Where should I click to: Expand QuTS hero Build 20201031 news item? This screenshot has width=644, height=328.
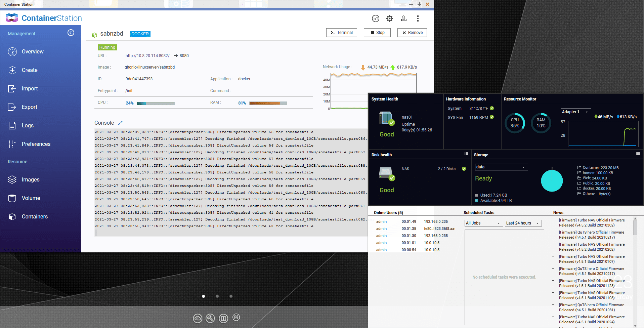click(x=553, y=305)
